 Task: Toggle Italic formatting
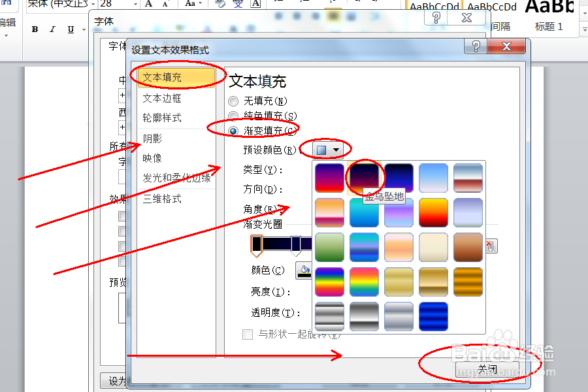click(x=52, y=29)
